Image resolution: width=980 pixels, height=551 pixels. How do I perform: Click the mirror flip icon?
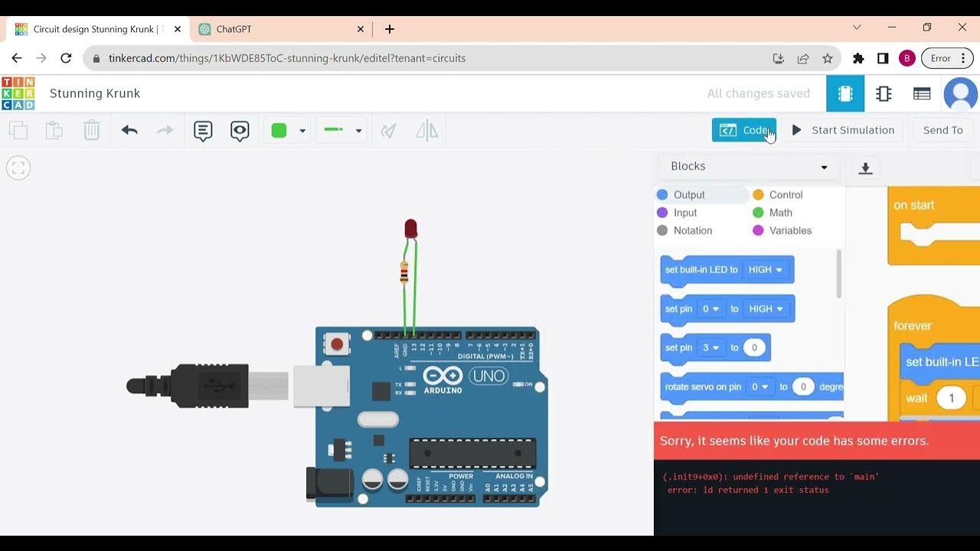[x=426, y=131]
